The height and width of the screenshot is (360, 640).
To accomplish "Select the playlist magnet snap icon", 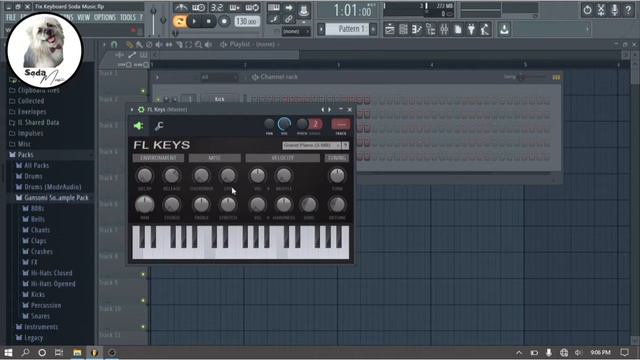I will [x=114, y=44].
